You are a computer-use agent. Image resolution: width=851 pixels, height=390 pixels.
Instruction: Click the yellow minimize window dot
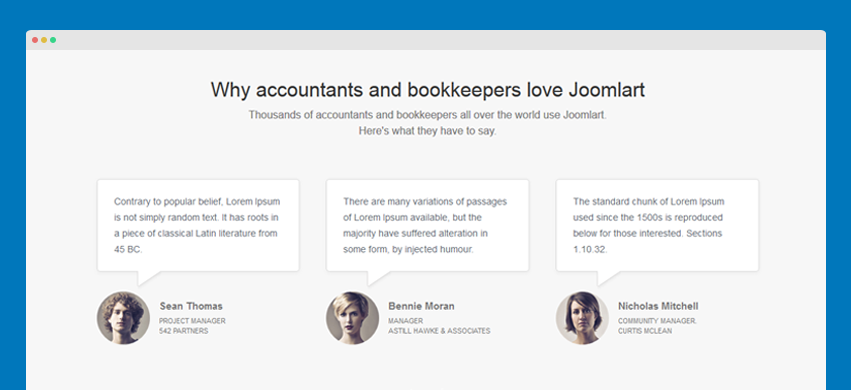44,40
